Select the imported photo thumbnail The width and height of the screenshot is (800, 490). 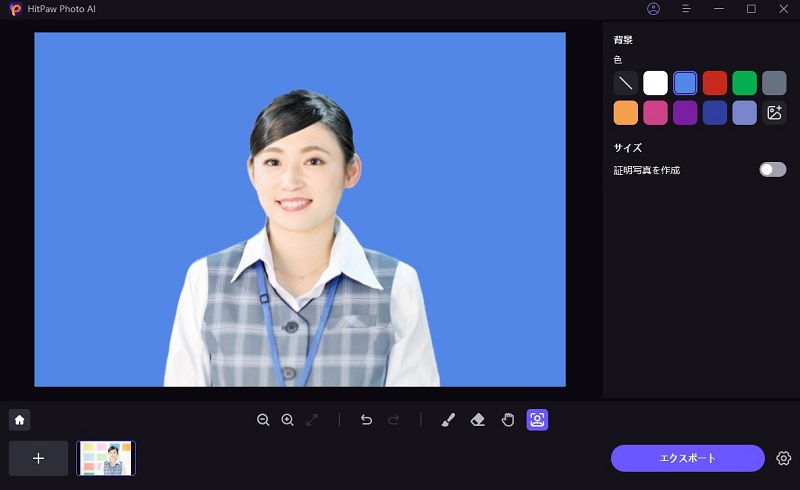point(106,458)
